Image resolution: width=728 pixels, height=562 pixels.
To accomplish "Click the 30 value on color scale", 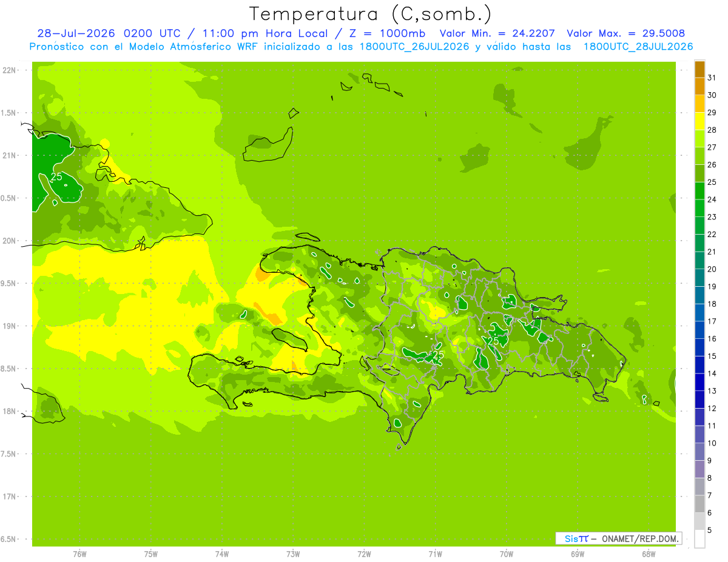I will pos(712,95).
